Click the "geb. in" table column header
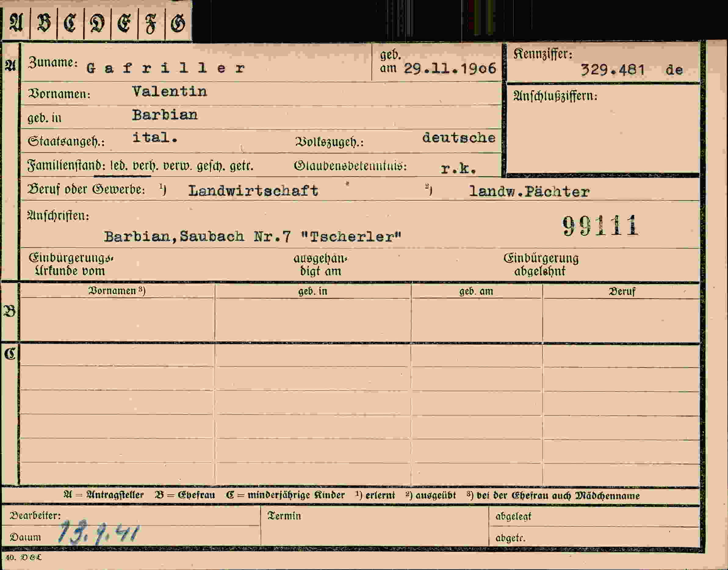Screen dimensions: 728x570 click(x=313, y=291)
